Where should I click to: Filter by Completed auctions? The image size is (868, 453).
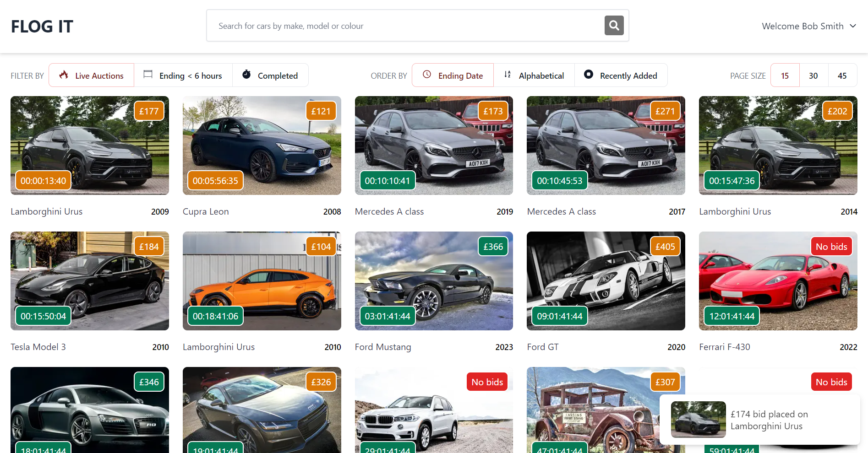(270, 75)
